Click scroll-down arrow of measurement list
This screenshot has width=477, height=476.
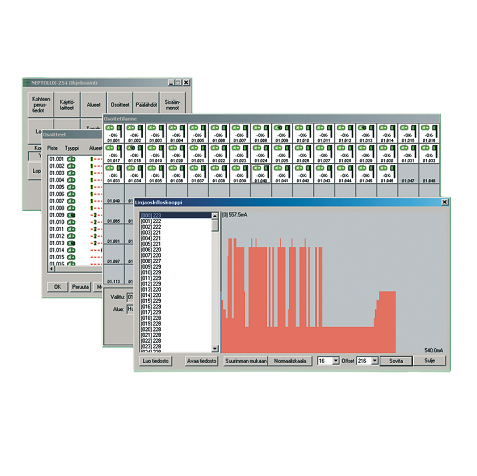(x=215, y=349)
